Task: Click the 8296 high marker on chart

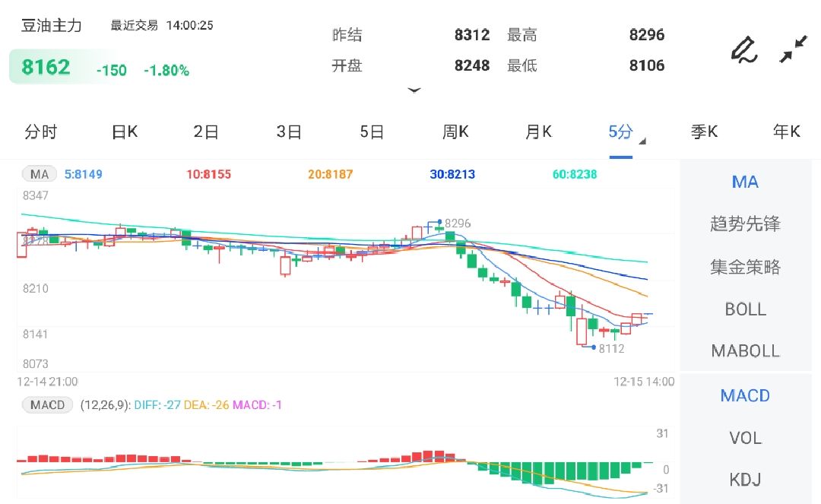Action: point(458,223)
